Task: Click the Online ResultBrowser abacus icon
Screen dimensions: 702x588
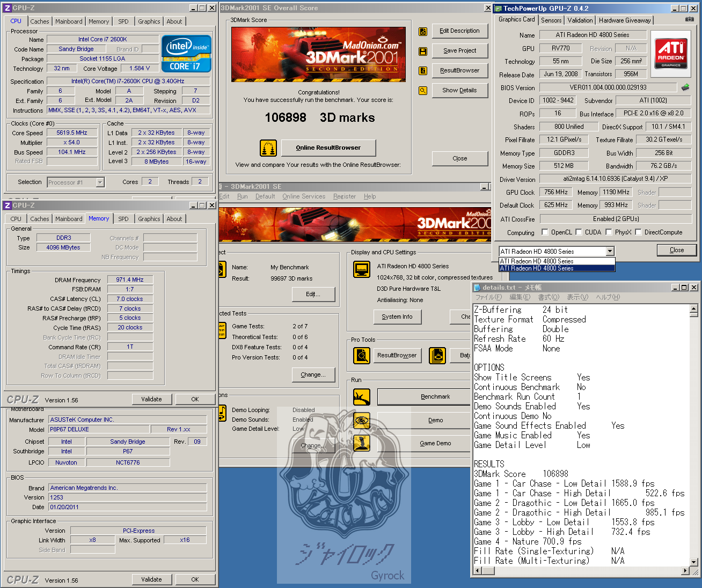Action: (x=268, y=148)
